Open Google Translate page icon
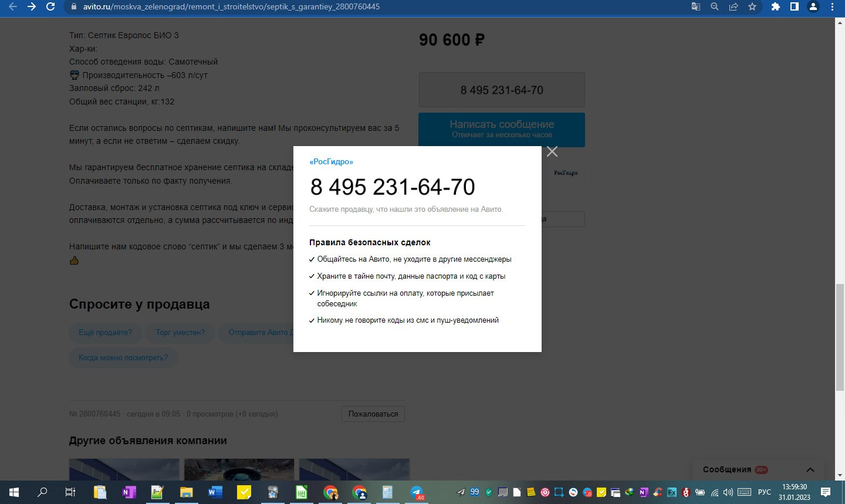Image resolution: width=845 pixels, height=504 pixels. pos(696,7)
